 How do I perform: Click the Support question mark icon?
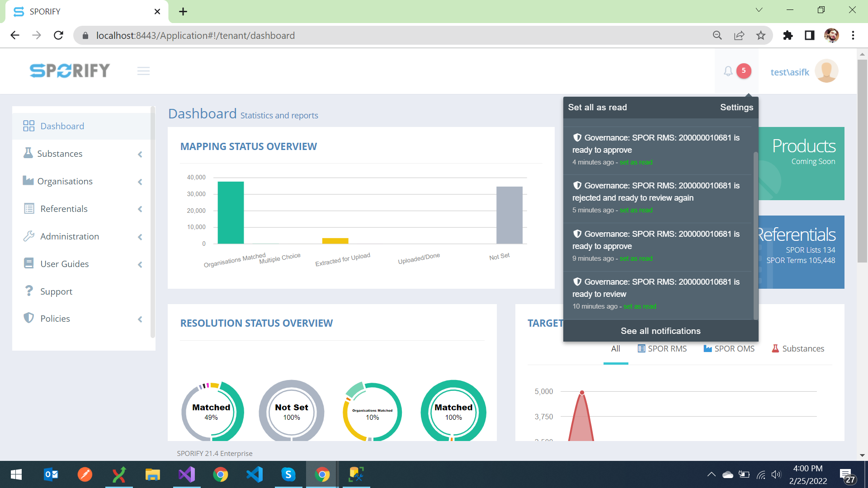coord(28,291)
